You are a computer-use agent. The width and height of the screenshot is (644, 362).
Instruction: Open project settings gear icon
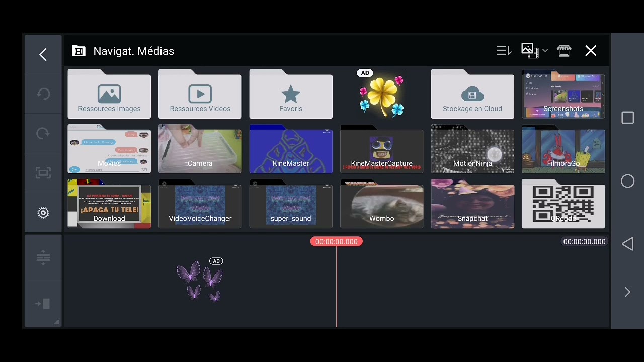[x=43, y=213]
